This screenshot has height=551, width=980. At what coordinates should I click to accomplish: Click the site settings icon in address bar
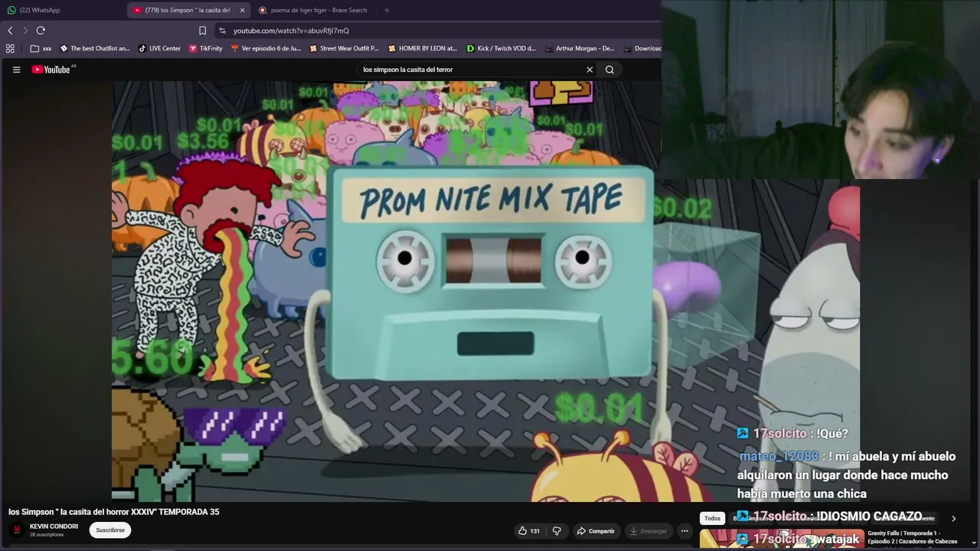click(222, 31)
